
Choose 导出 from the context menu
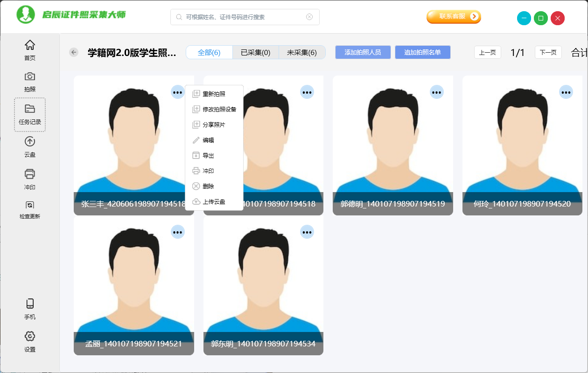point(214,155)
